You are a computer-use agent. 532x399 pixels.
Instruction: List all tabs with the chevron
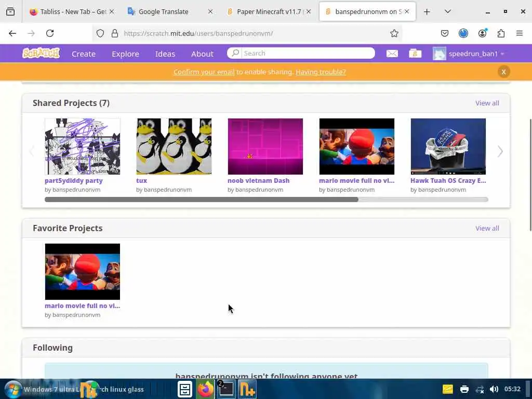pos(447,11)
